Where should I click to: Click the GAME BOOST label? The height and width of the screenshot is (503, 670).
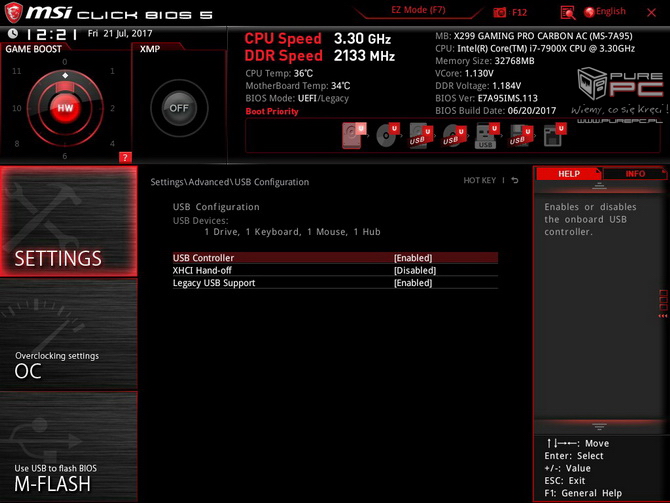pyautogui.click(x=33, y=49)
